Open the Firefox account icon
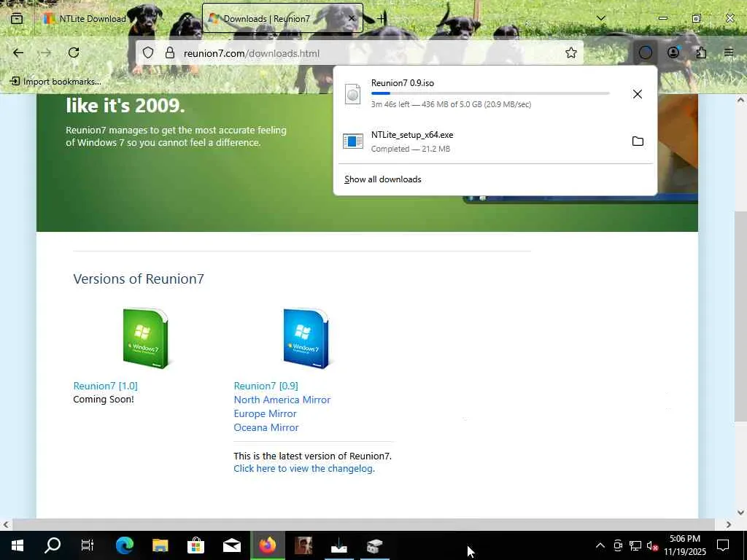This screenshot has width=747, height=560. (x=673, y=52)
